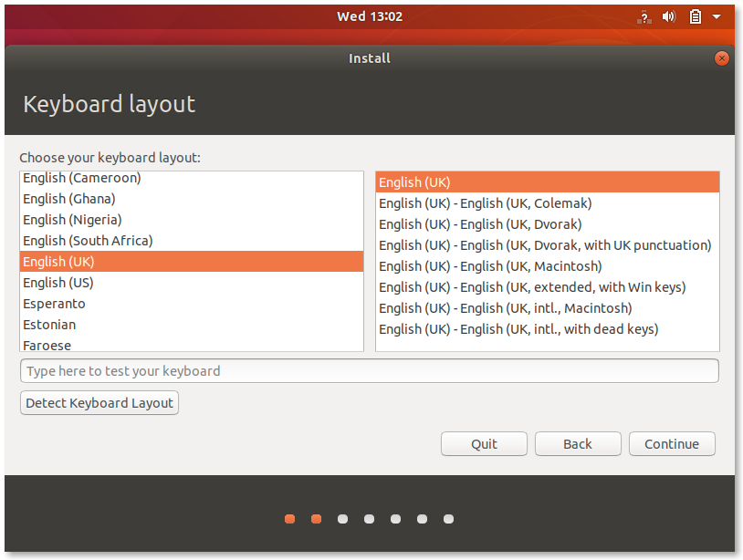Pick Dvorak with UK punctuation variant
This screenshot has width=743, height=560.
[x=548, y=245]
